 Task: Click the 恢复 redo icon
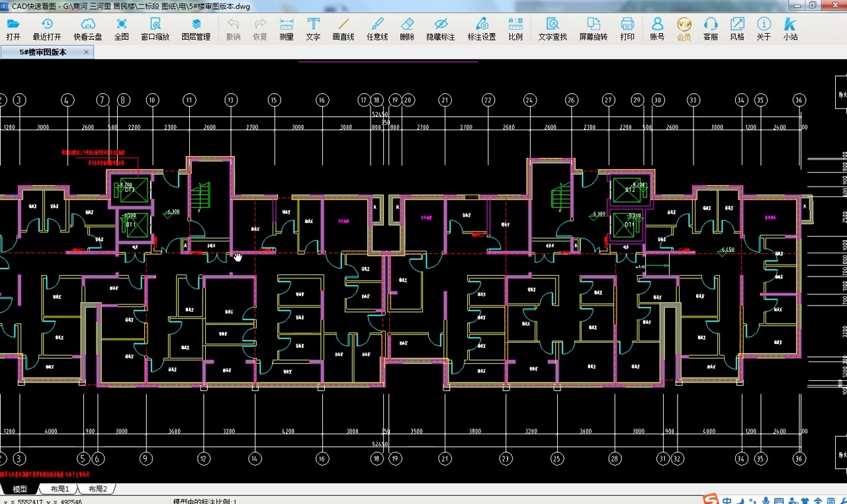(x=260, y=29)
